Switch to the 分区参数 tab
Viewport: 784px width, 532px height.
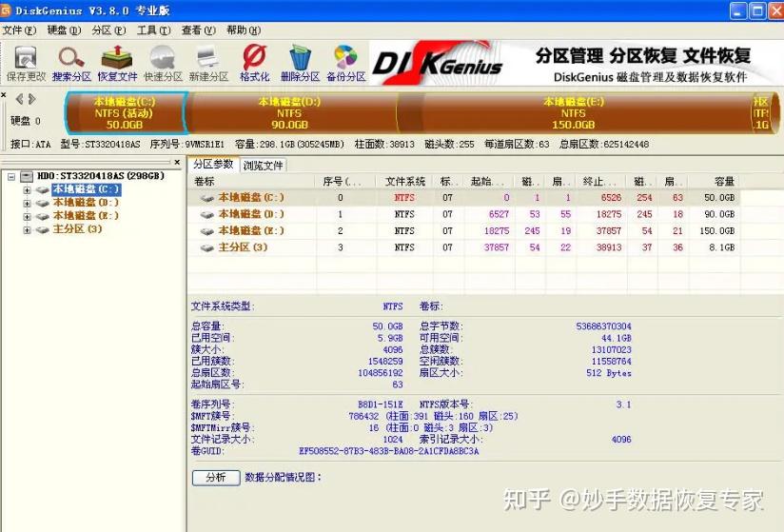coord(213,164)
